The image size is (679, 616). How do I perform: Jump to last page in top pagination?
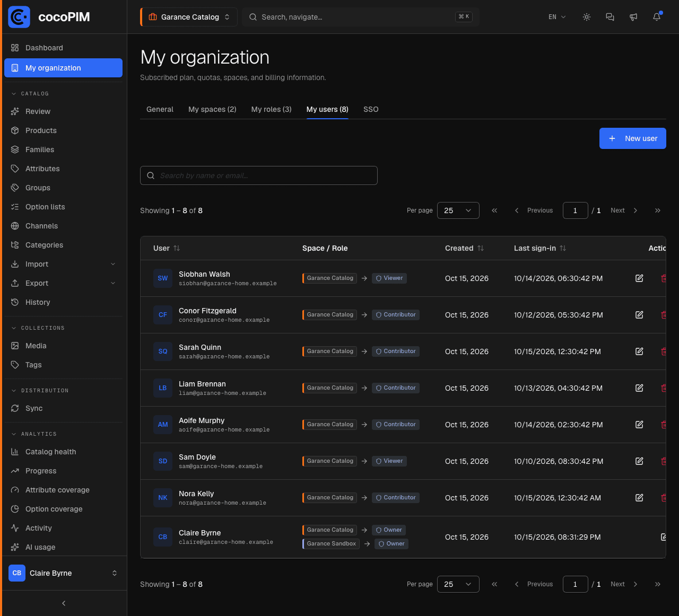click(x=658, y=210)
